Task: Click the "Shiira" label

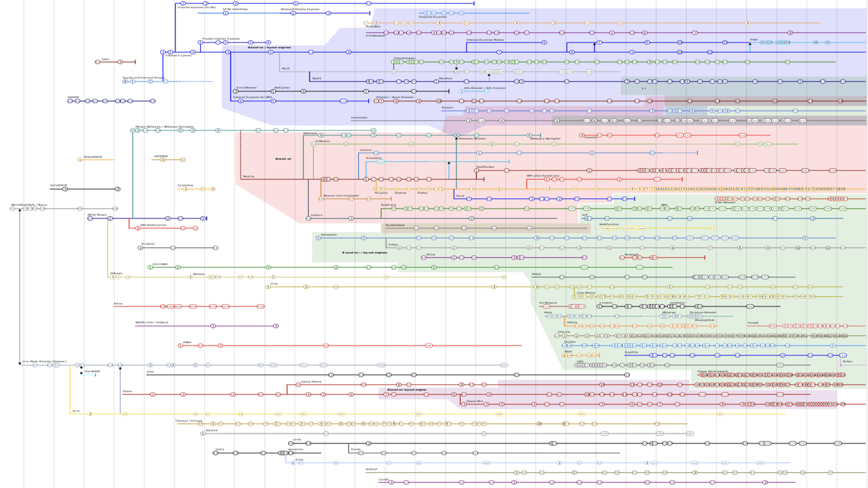Action: click(x=430, y=255)
